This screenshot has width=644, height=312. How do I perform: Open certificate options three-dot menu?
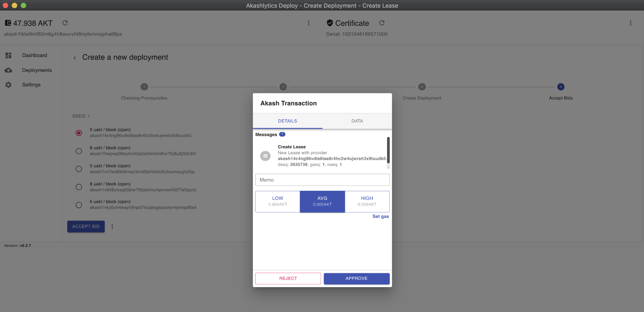(630, 23)
